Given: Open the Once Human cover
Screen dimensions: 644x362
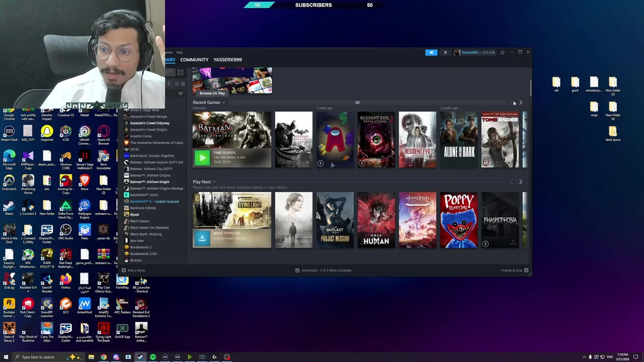Looking at the screenshot, I should (376, 220).
